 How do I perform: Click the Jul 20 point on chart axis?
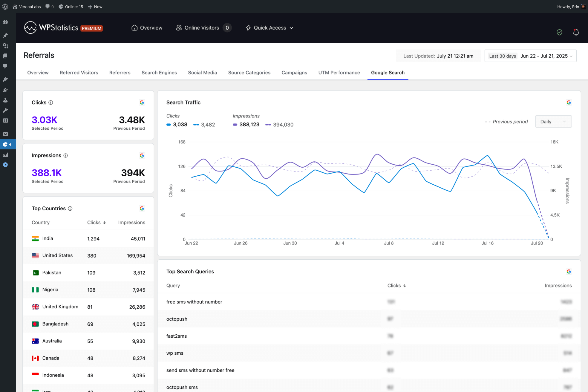point(537,243)
